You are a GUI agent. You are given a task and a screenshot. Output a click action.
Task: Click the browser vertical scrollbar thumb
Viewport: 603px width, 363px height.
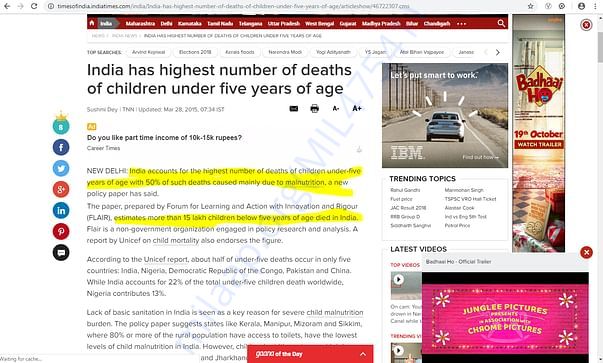pyautogui.click(x=600, y=47)
